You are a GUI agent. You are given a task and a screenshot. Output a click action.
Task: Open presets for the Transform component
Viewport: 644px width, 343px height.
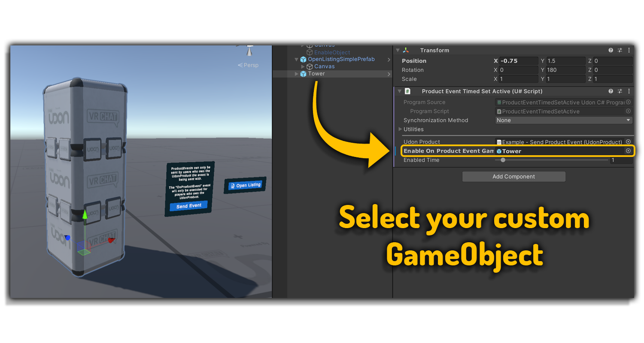coord(620,50)
